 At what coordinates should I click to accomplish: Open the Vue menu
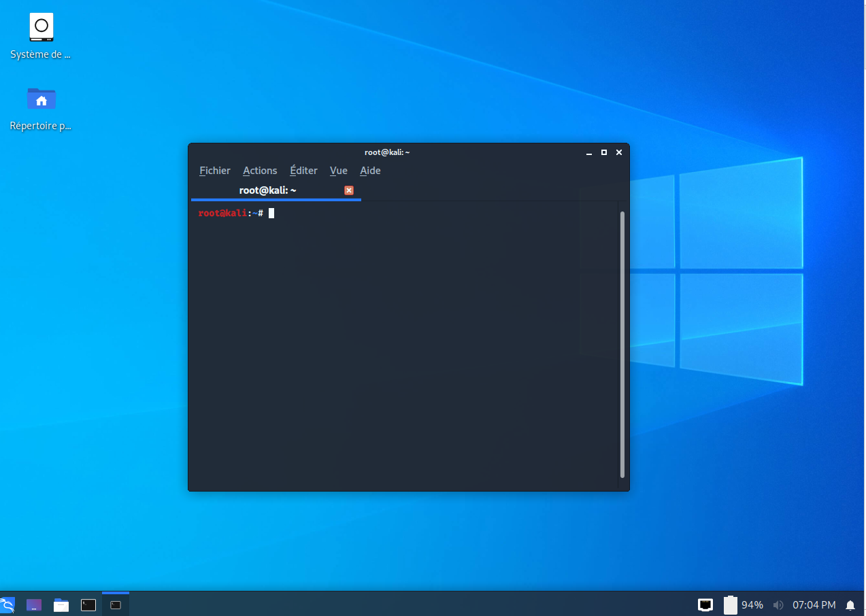click(x=339, y=171)
